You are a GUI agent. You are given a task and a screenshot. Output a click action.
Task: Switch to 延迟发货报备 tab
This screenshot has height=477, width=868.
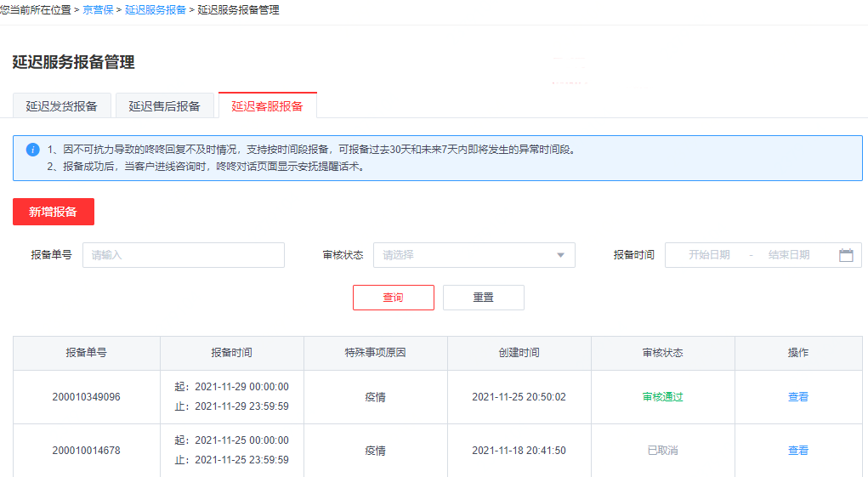click(x=61, y=106)
